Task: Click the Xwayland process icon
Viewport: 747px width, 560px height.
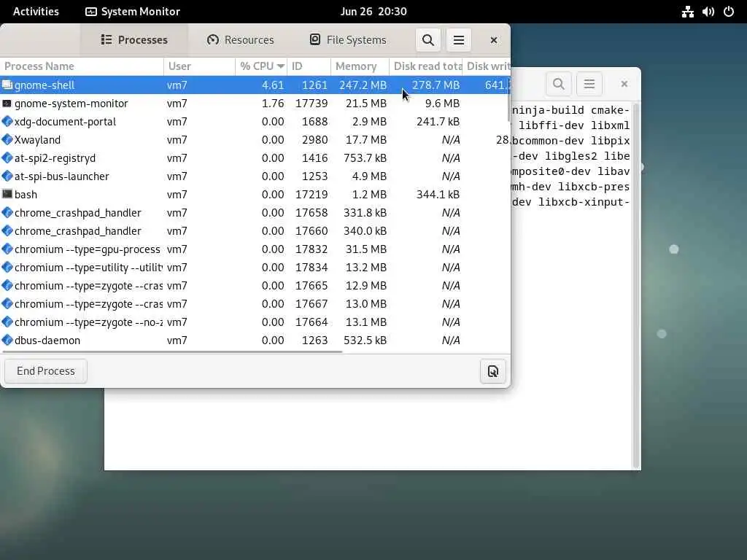Action: click(7, 139)
